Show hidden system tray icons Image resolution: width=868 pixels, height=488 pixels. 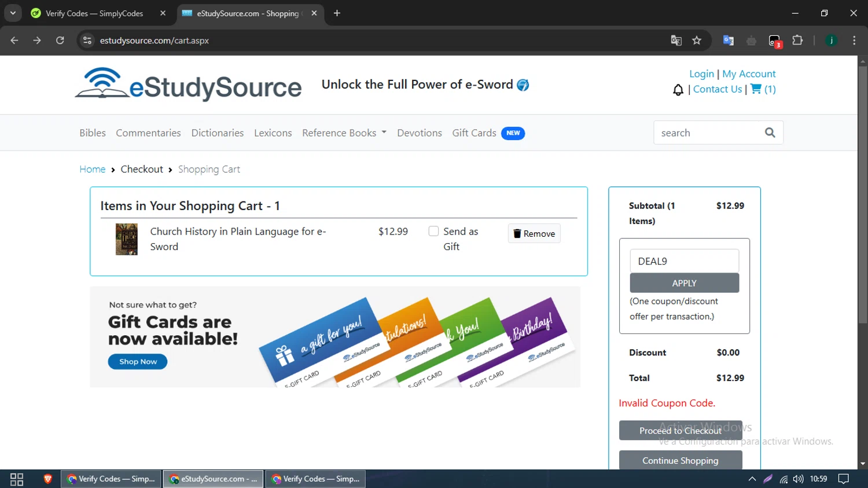(752, 479)
